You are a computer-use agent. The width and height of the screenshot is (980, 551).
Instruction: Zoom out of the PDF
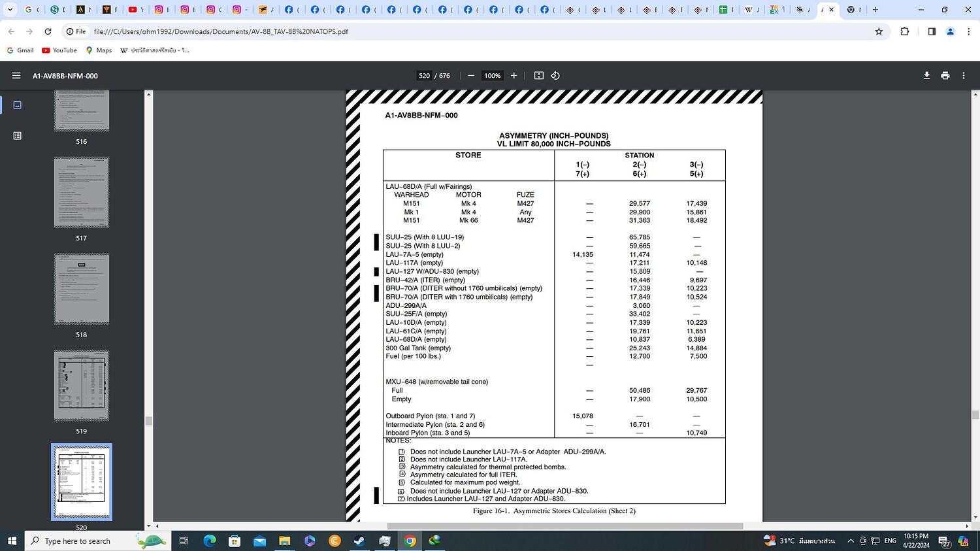pos(471,76)
